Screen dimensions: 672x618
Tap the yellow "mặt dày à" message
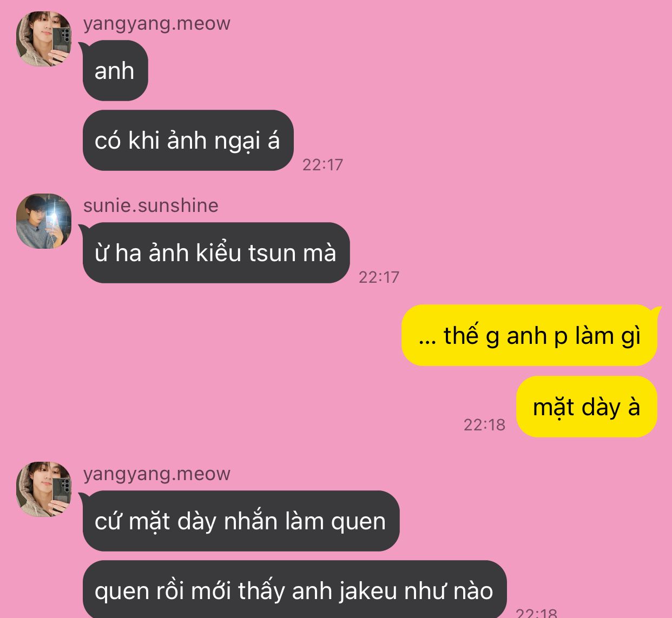click(587, 407)
